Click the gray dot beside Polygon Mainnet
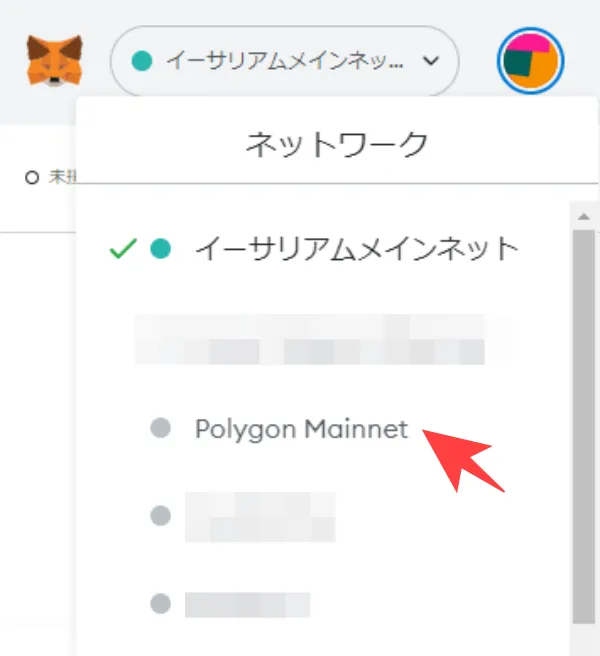The width and height of the screenshot is (600, 656). tap(161, 428)
